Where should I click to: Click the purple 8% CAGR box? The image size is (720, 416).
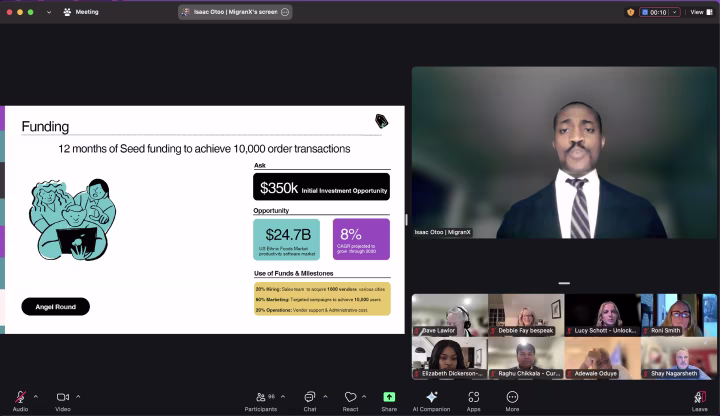coord(361,239)
